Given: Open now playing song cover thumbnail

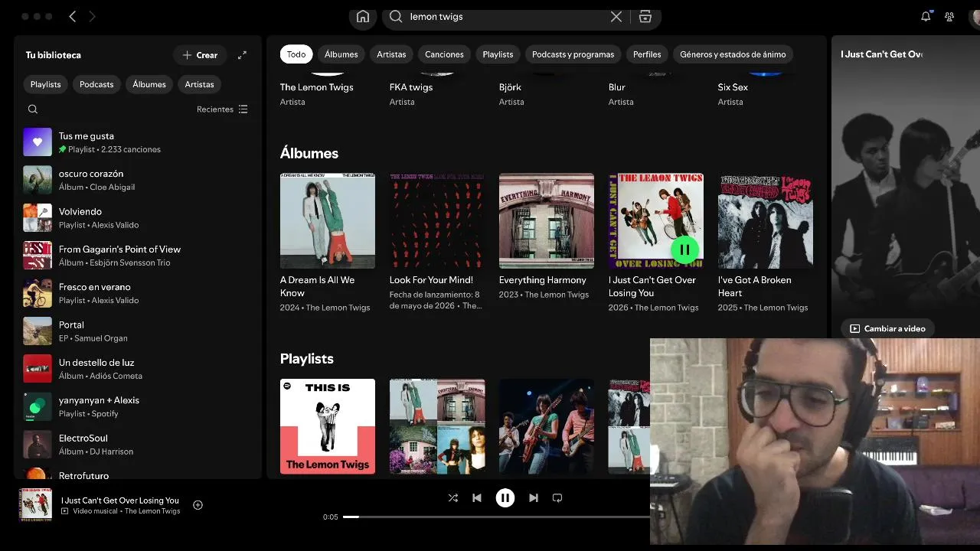Looking at the screenshot, I should (x=35, y=505).
